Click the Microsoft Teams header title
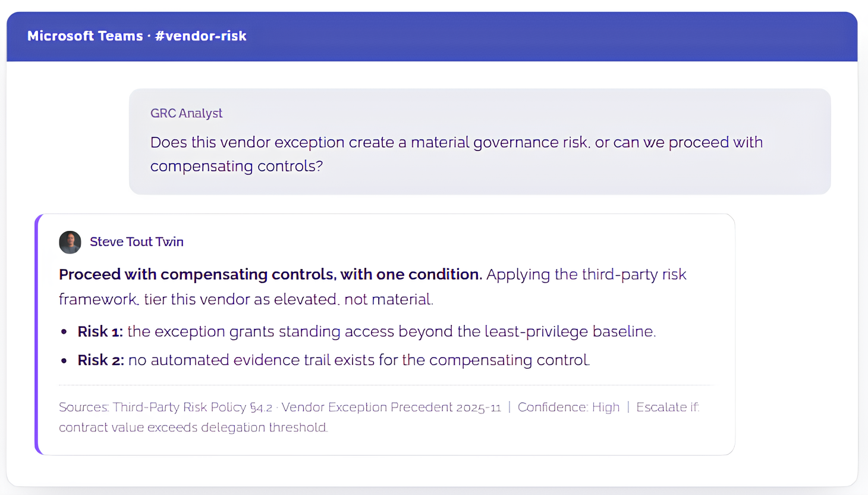This screenshot has width=868, height=495. (x=85, y=36)
